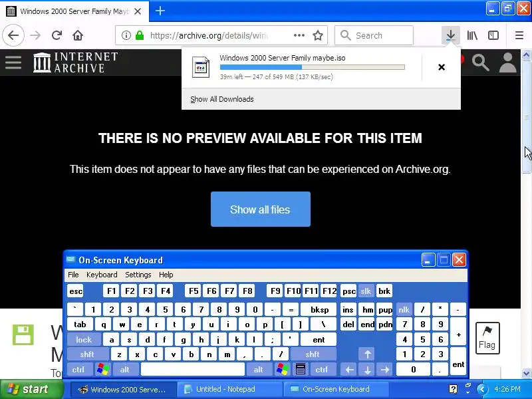Open the Firefox hamburger menu
This screenshot has width=532, height=399.
click(519, 35)
